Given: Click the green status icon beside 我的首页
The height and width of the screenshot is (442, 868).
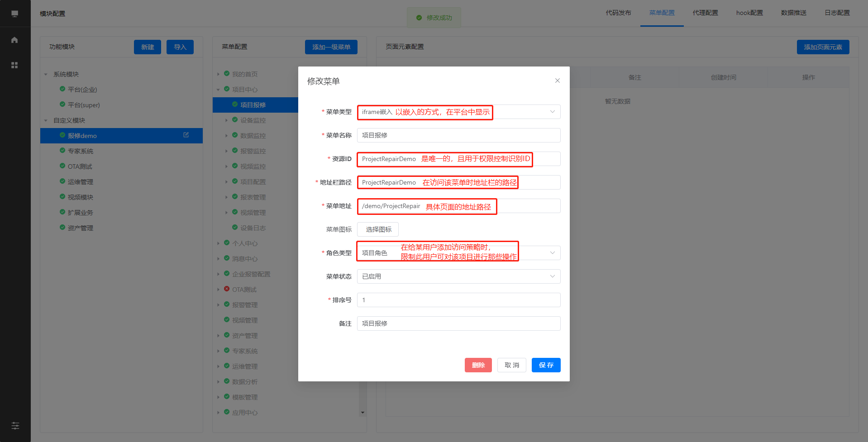Looking at the screenshot, I should (227, 73).
